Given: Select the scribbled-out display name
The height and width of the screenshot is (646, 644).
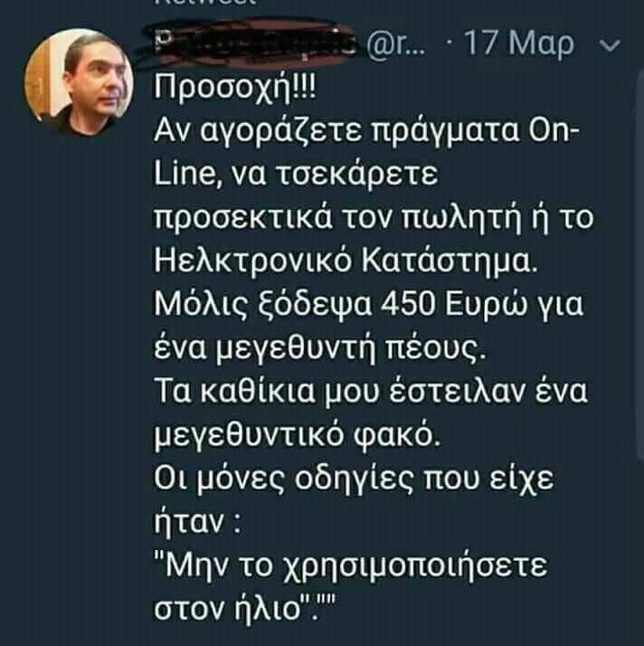Looking at the screenshot, I should tap(253, 45).
